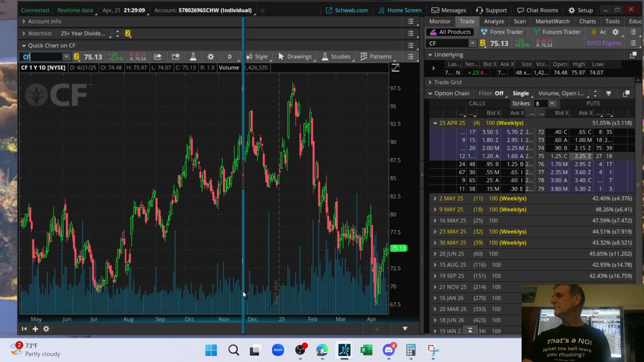The height and width of the screenshot is (362, 644).
Task: Toggle the chart drawing tool icon above price axis
Action: tap(395, 67)
